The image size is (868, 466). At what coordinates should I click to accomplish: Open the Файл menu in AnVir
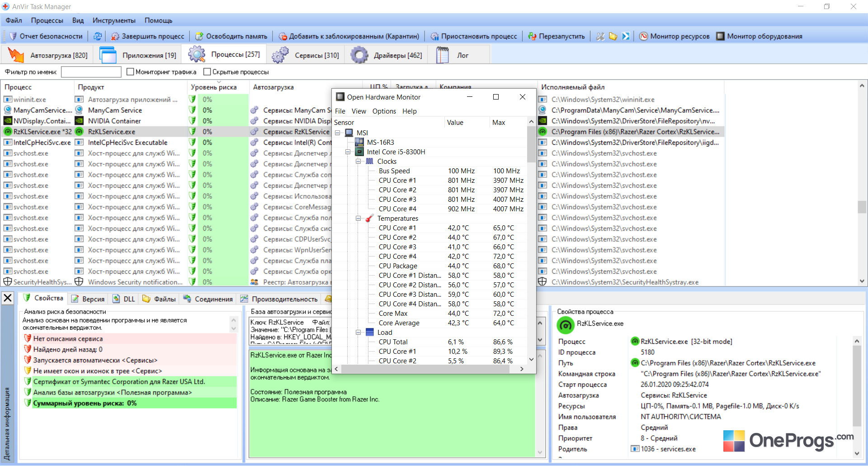point(14,20)
